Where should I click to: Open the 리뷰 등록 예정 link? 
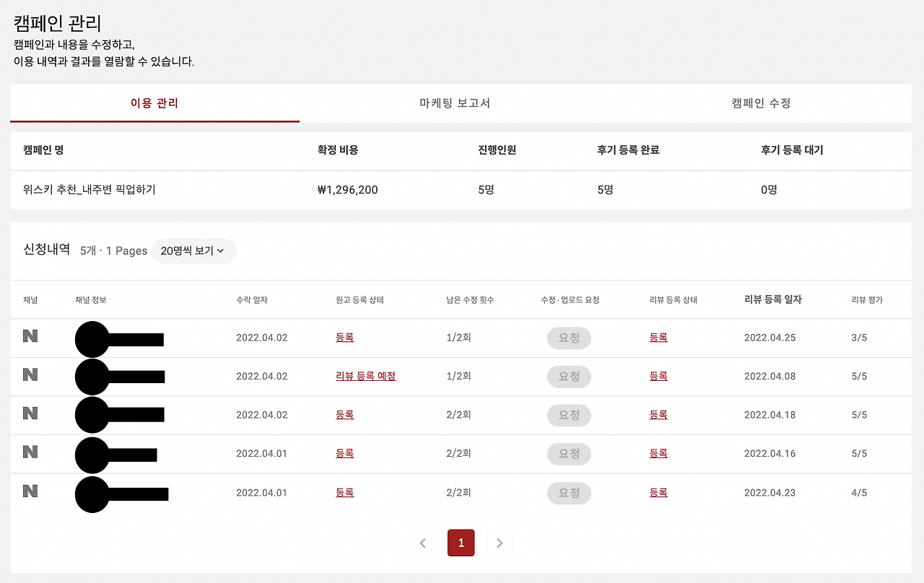(x=366, y=376)
